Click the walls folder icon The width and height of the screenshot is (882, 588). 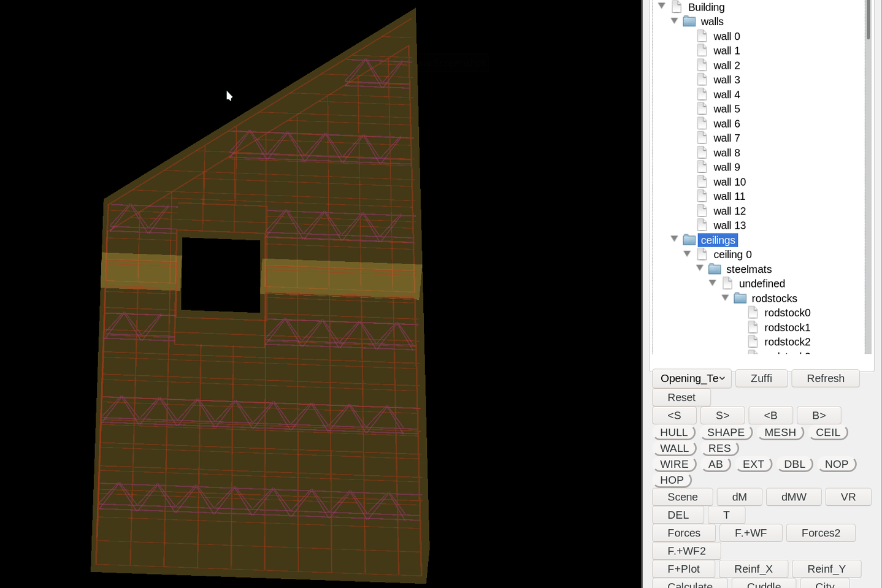689,21
